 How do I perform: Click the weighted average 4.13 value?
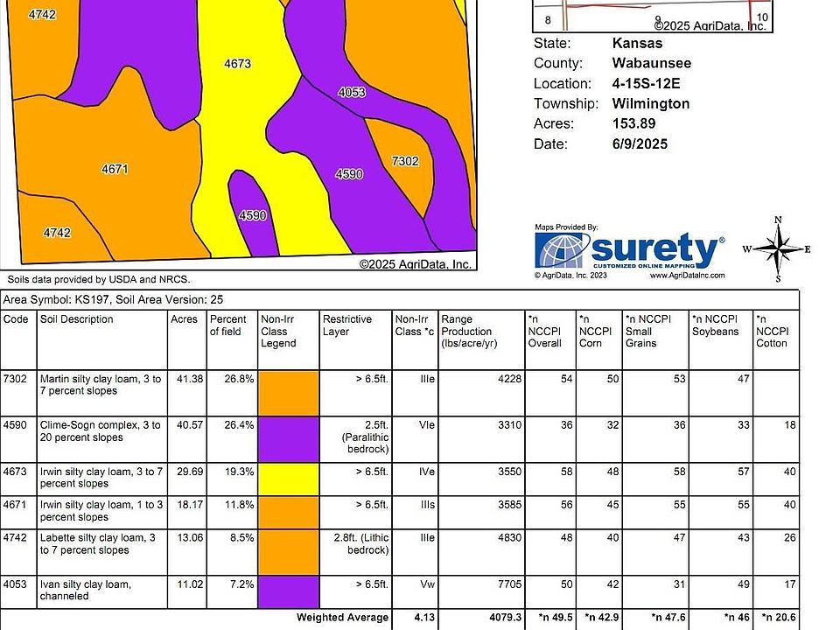(x=424, y=618)
